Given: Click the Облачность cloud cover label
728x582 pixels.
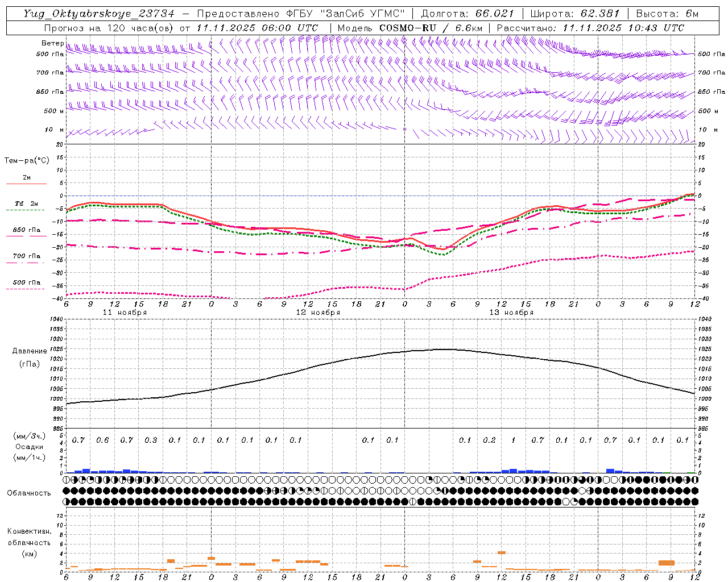Looking at the screenshot, I should (x=29, y=493).
